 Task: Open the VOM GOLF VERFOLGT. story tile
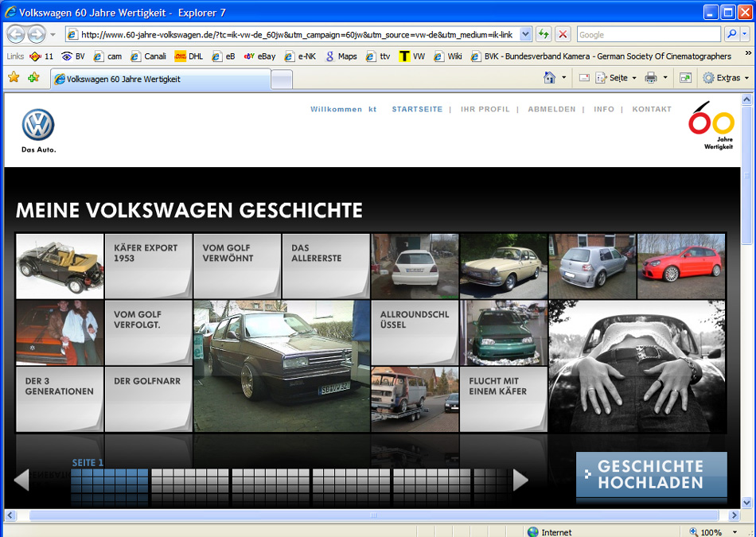click(x=149, y=333)
